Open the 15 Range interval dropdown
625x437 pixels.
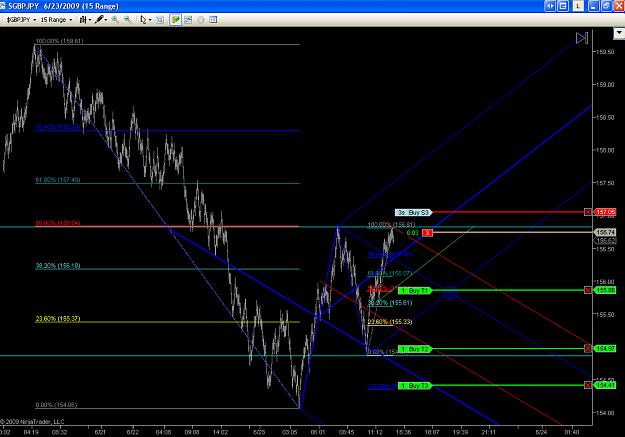coord(56,20)
